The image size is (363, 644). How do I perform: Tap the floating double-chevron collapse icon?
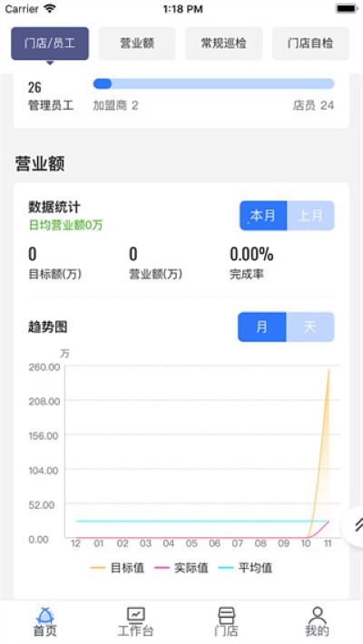tap(356, 525)
